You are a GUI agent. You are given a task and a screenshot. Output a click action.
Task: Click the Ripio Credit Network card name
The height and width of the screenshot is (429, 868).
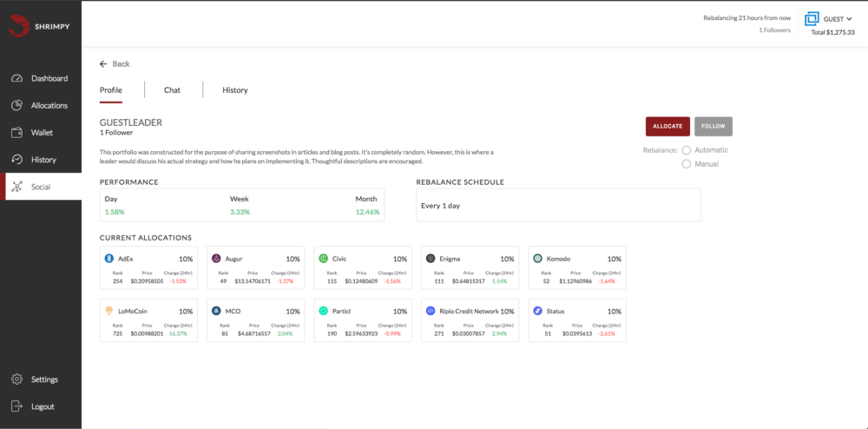470,311
